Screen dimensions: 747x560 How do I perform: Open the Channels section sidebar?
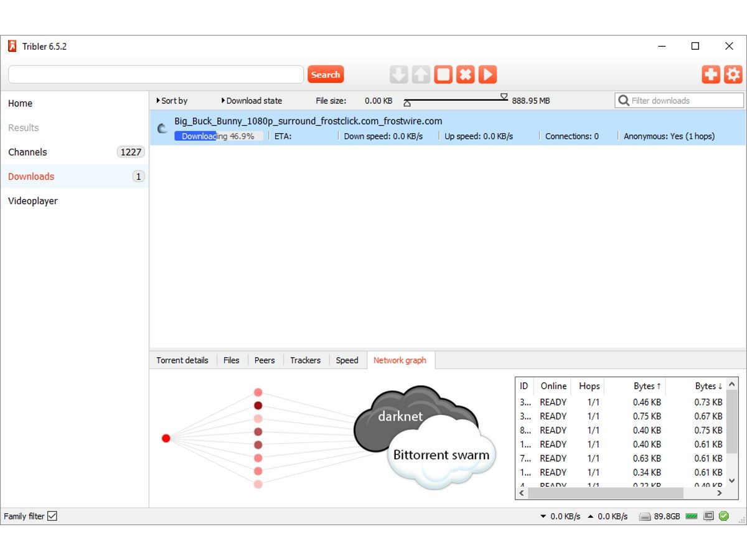coord(27,152)
